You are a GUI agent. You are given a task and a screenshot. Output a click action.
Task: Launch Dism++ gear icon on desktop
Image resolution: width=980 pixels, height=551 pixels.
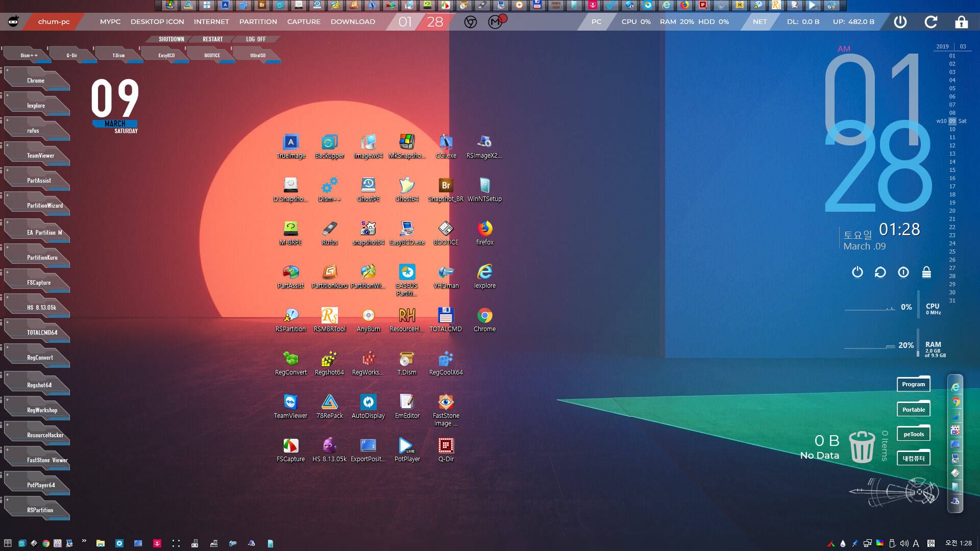[329, 190]
